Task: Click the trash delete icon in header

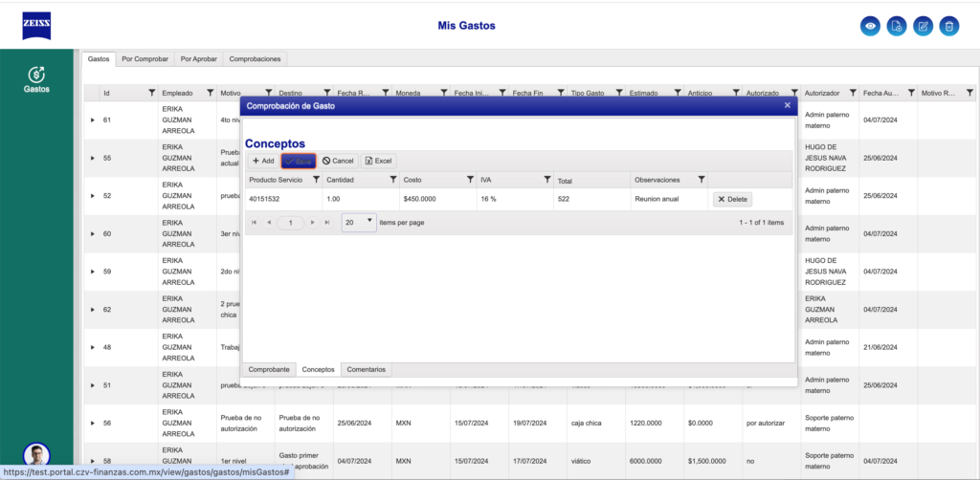Action: tap(948, 26)
